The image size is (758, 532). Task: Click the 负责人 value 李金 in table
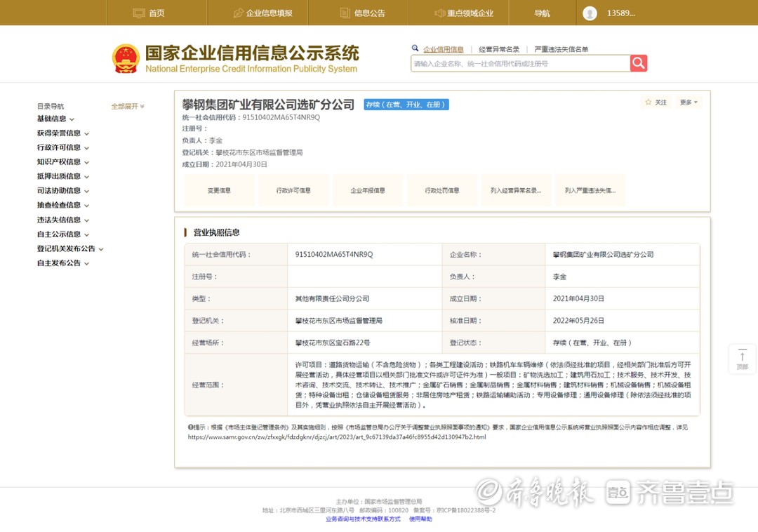point(559,277)
